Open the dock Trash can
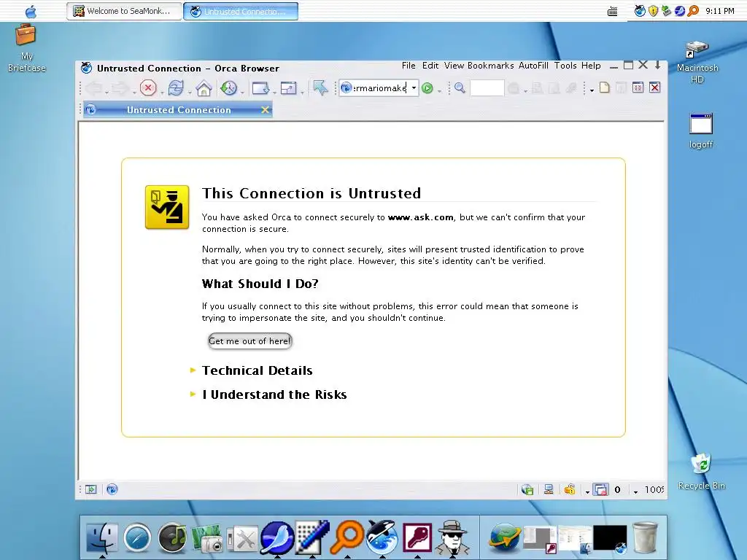The height and width of the screenshot is (560, 747). pyautogui.click(x=645, y=538)
